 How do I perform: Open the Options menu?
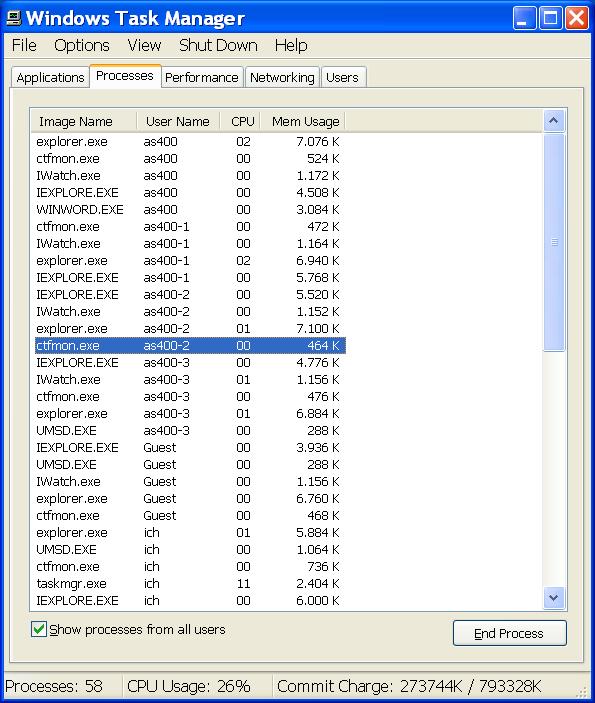[x=82, y=45]
